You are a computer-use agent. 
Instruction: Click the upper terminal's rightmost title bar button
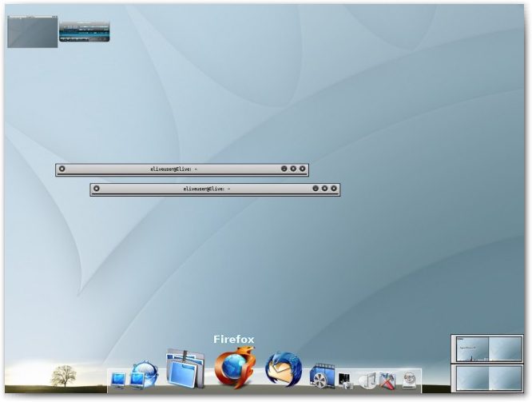click(303, 169)
